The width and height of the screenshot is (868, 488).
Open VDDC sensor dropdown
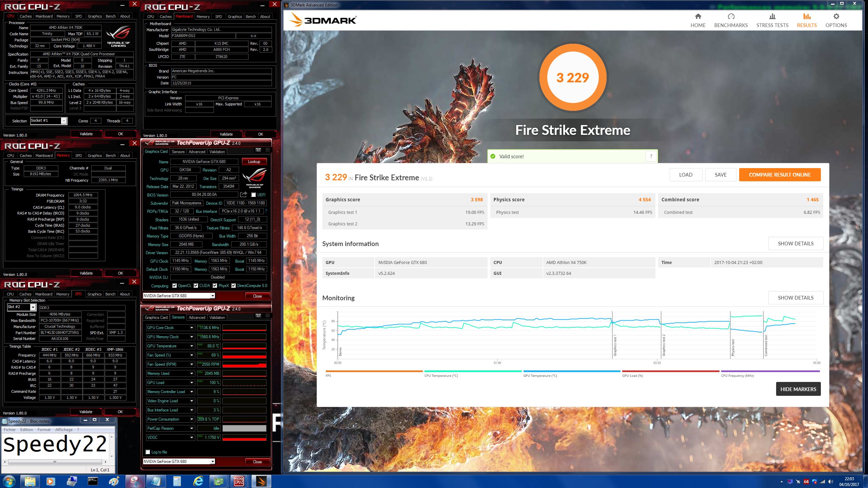coord(192,438)
